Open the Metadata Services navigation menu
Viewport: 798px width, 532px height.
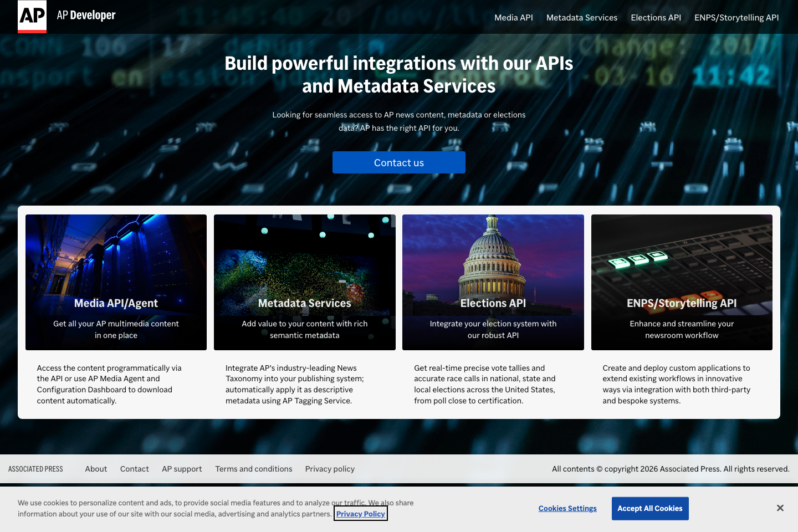click(581, 17)
